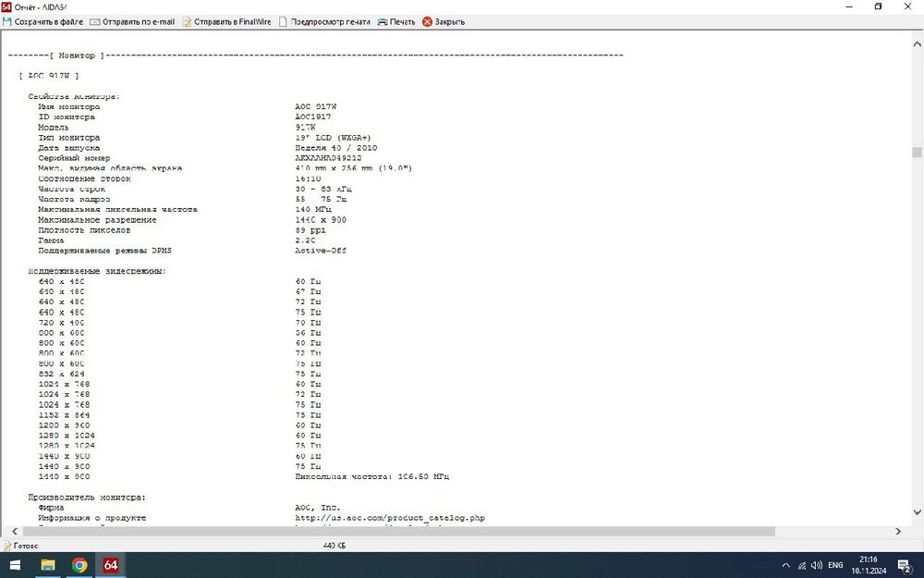Click the 'Производитель монитора:' heading
Screen dimensions: 924x578
tap(87, 498)
